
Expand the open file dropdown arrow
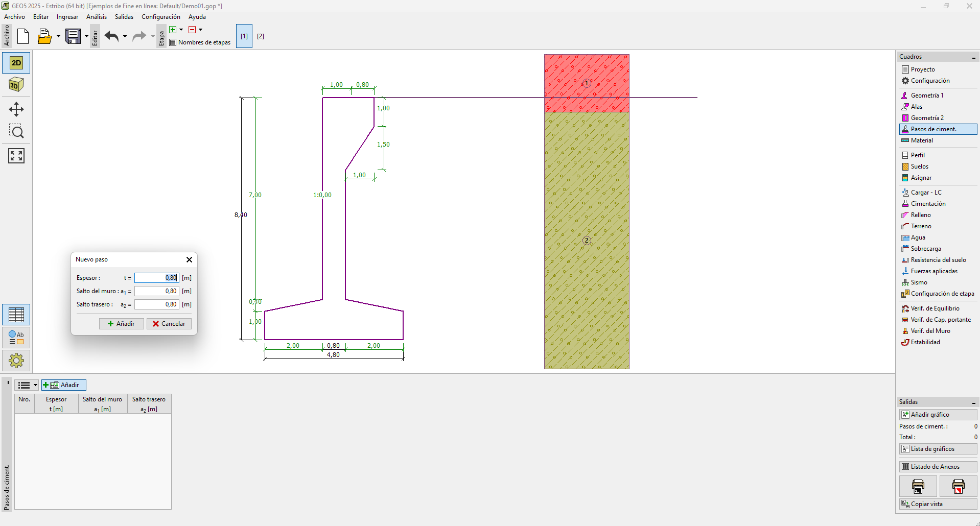coord(58,36)
